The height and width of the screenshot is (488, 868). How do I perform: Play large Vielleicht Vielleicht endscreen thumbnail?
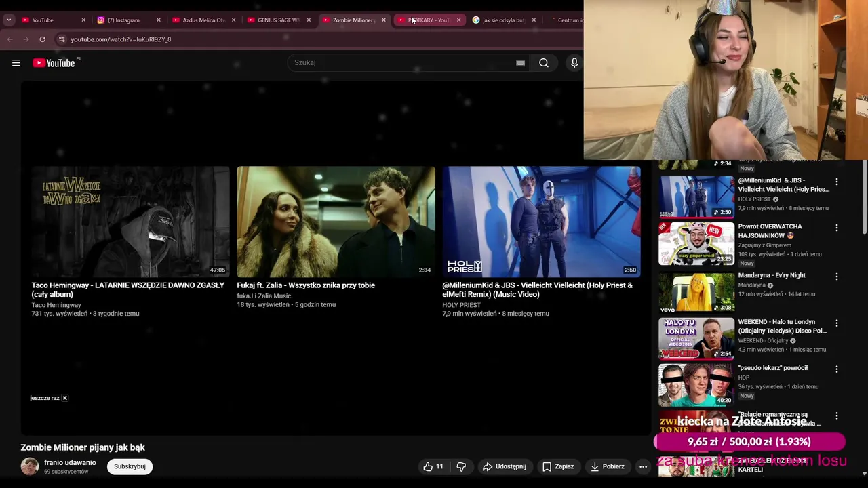pos(541,222)
